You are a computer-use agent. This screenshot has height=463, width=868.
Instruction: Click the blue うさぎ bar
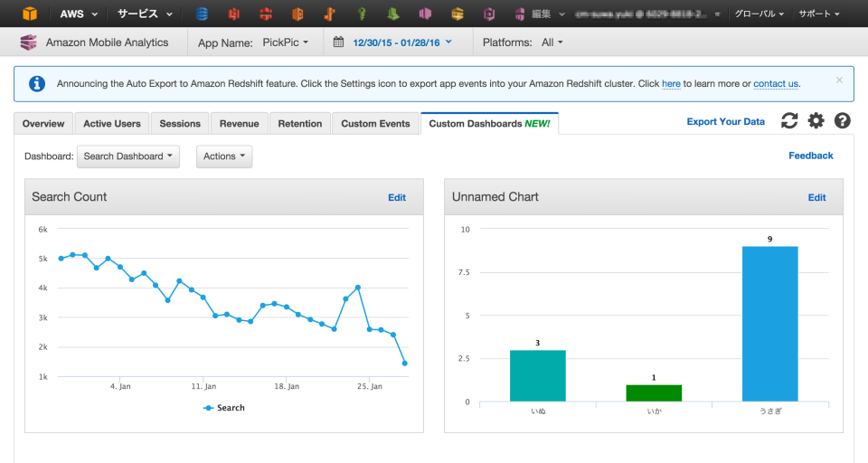770,324
